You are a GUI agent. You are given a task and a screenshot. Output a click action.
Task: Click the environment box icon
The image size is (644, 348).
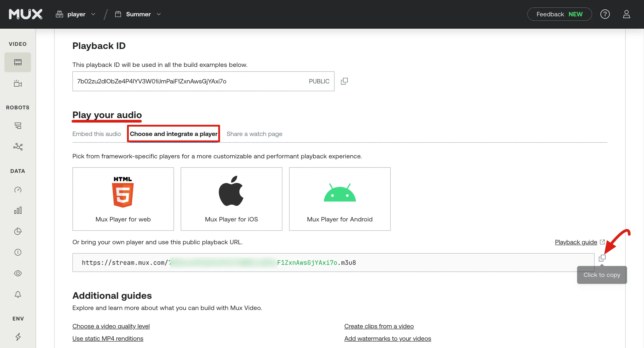point(118,14)
